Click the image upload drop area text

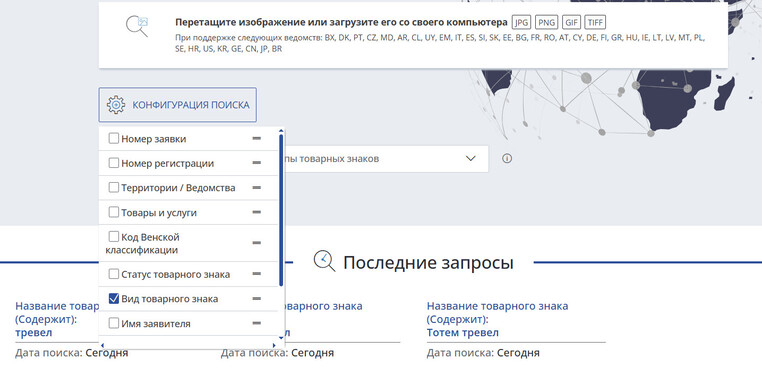[341, 22]
